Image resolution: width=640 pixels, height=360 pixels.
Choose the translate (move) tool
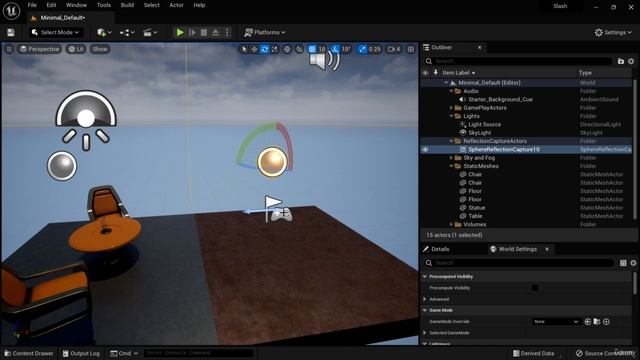tap(254, 49)
